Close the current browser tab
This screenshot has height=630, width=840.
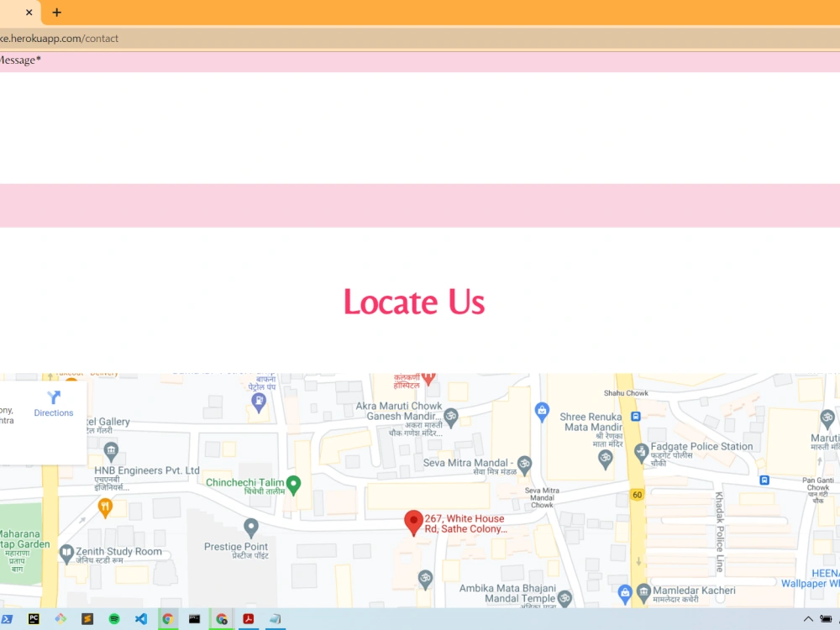click(29, 12)
